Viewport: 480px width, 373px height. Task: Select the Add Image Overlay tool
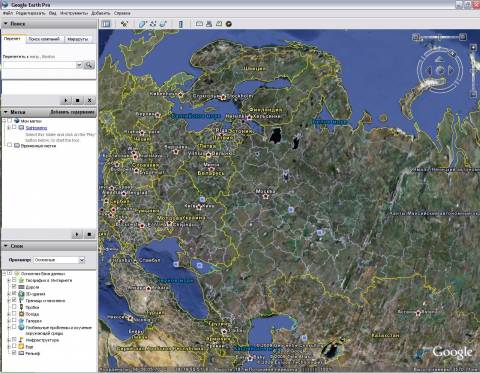[163, 24]
